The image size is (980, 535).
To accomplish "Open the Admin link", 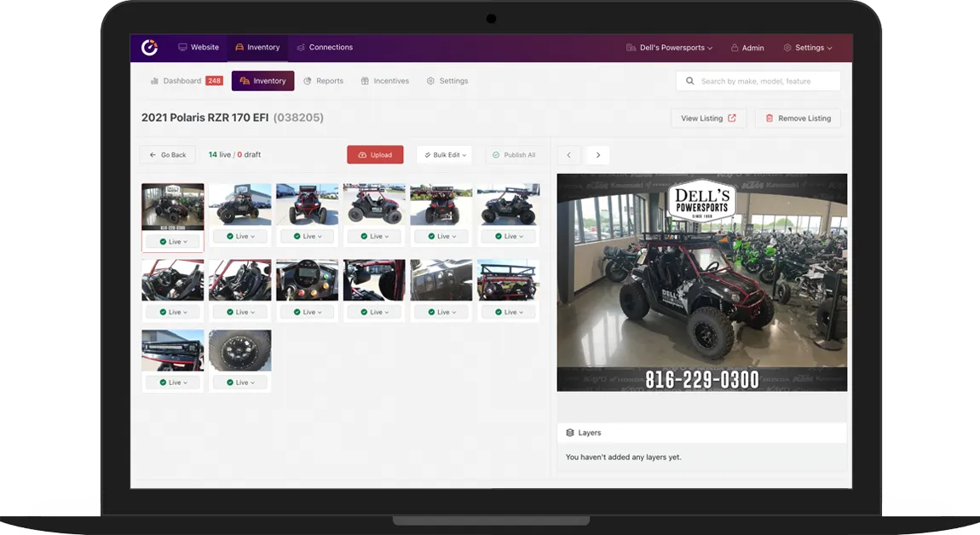I will point(747,48).
